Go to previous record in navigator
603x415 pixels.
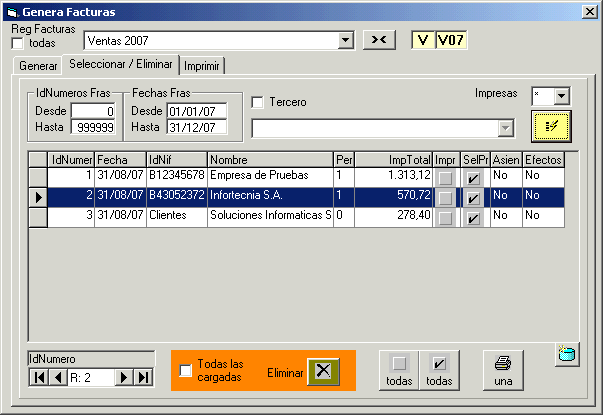click(x=58, y=377)
